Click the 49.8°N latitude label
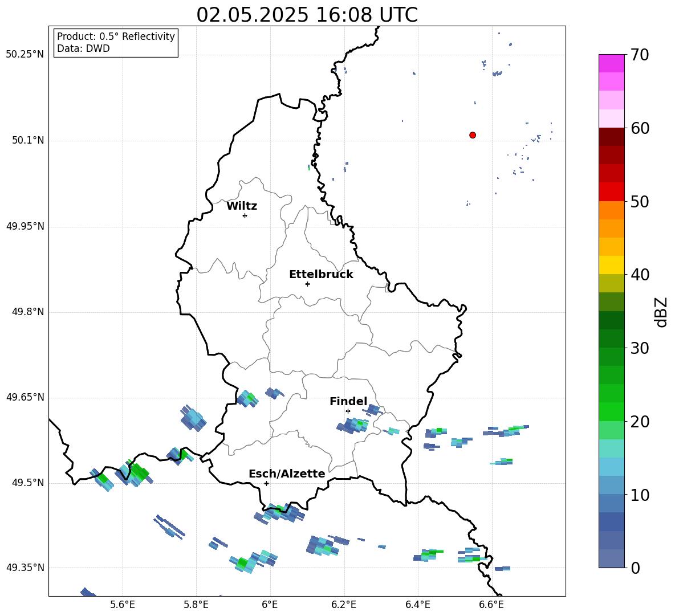The image size is (675, 616). 28,312
